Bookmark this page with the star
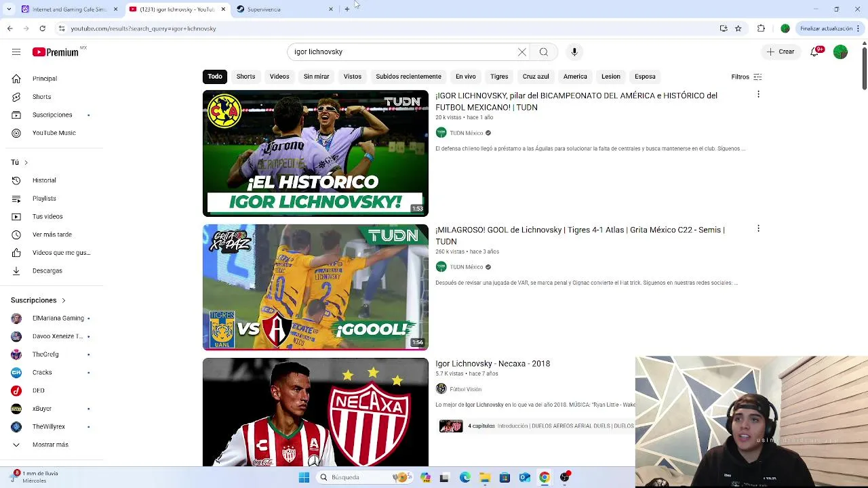The image size is (868, 488). coord(738,28)
